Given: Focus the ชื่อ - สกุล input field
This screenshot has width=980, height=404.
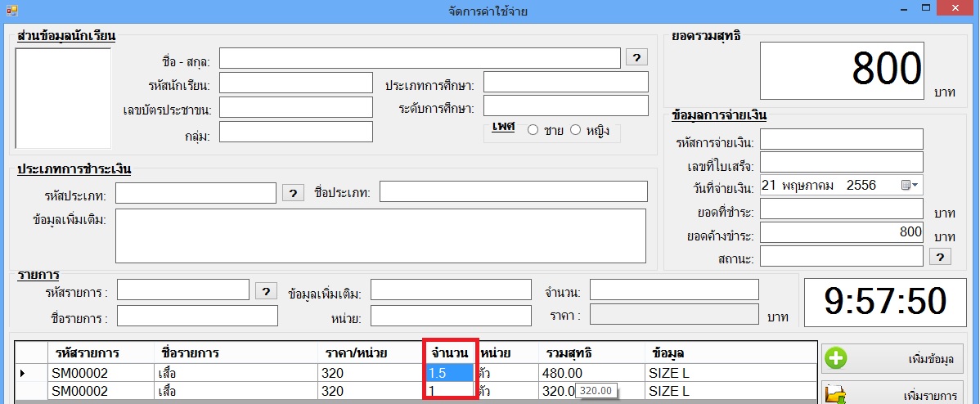Looking at the screenshot, I should pos(420,58).
